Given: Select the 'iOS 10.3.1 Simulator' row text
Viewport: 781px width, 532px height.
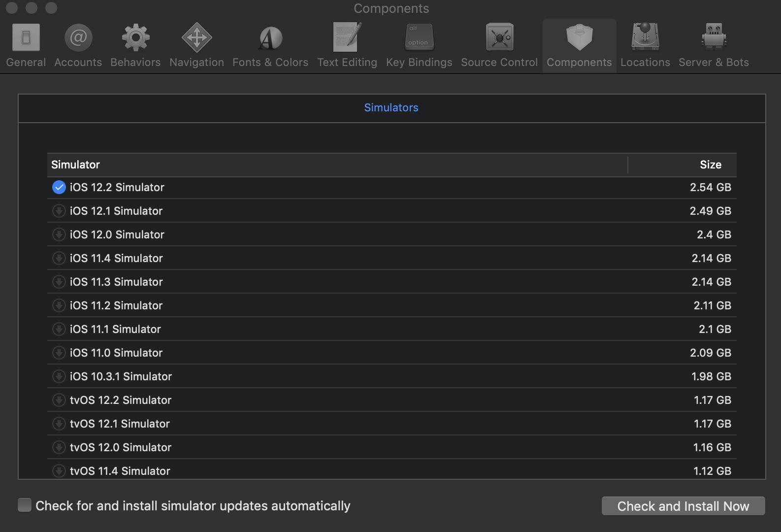Looking at the screenshot, I should click(121, 376).
